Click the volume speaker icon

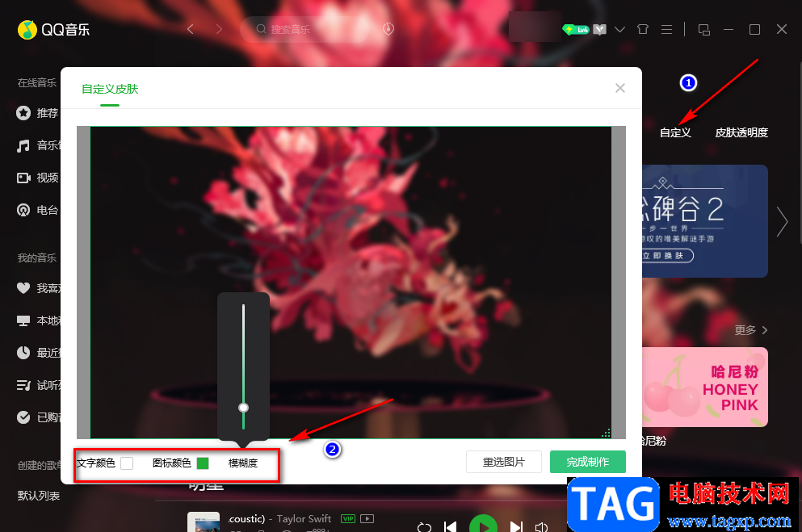542,526
